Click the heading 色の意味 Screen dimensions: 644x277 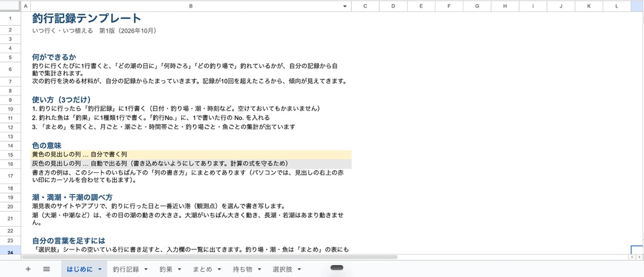tap(47, 145)
